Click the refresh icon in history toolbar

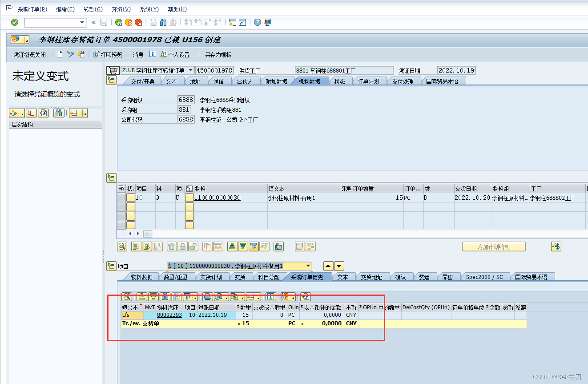point(305,296)
